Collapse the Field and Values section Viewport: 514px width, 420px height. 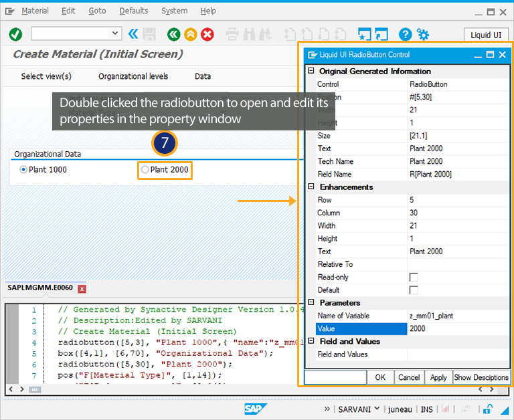[311, 340]
